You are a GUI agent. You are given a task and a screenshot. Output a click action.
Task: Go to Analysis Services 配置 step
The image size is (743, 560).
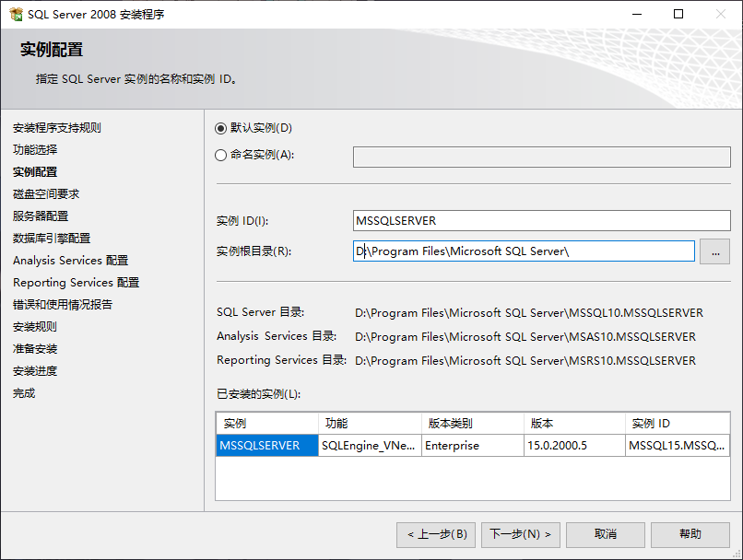tap(71, 261)
